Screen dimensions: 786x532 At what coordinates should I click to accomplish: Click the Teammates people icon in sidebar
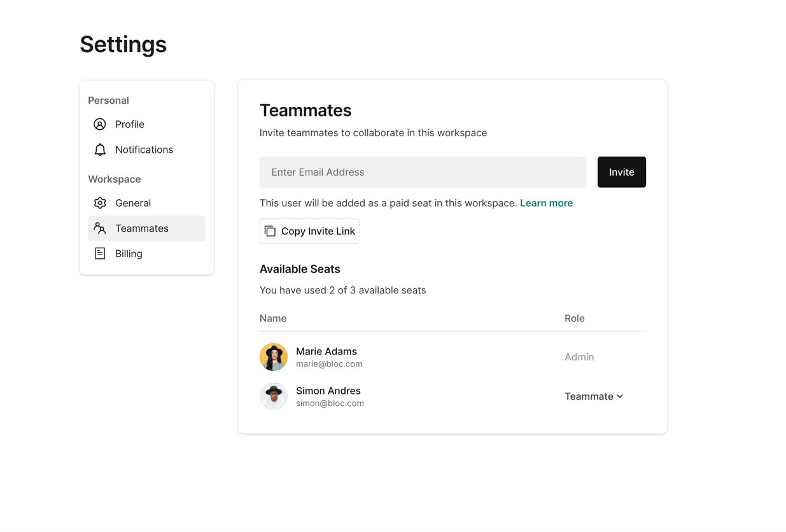tap(100, 228)
